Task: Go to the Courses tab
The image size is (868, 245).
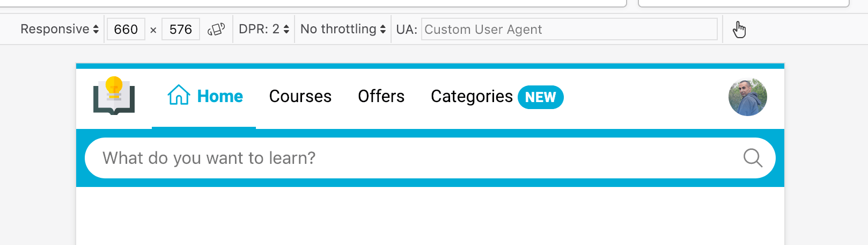Action: coord(300,96)
